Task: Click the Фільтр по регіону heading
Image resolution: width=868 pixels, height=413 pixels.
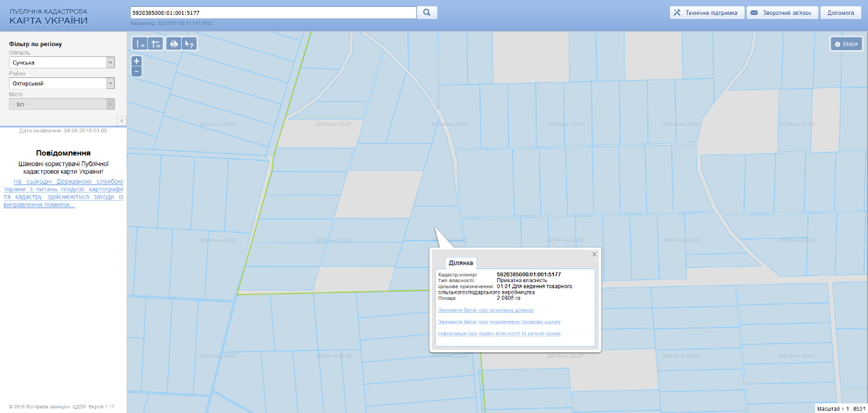Action: (35, 44)
